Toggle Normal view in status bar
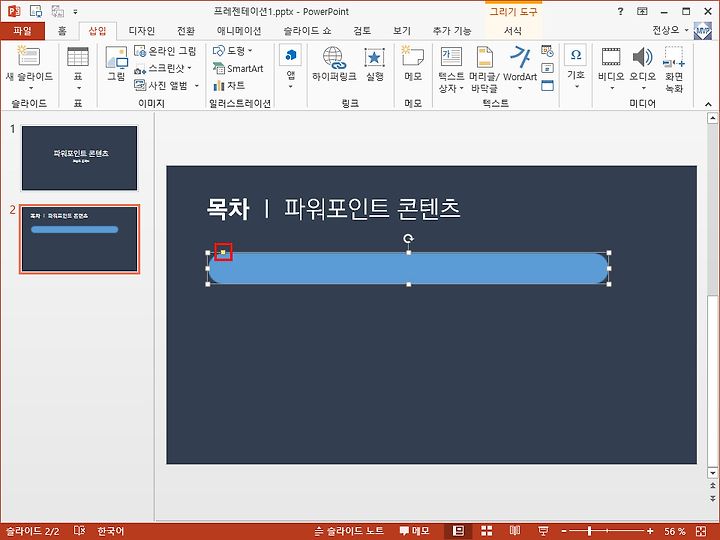This screenshot has height=540, width=720. (458, 531)
